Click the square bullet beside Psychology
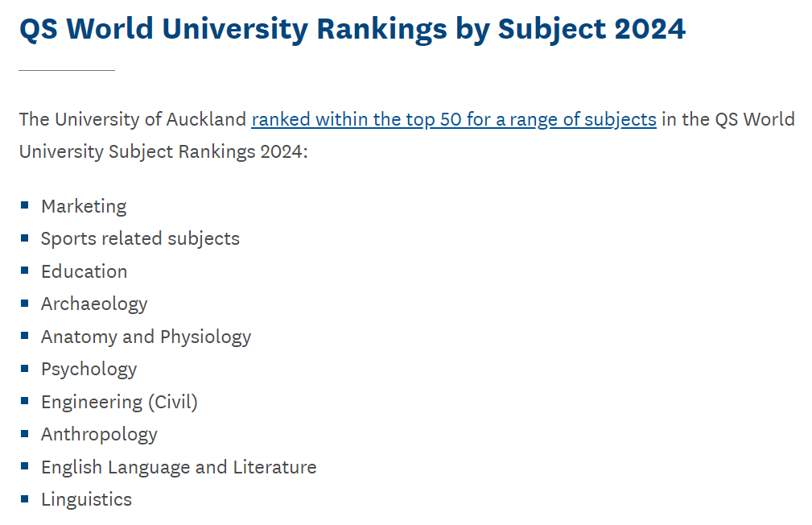Image resolution: width=812 pixels, height=525 pixels. coord(24,369)
